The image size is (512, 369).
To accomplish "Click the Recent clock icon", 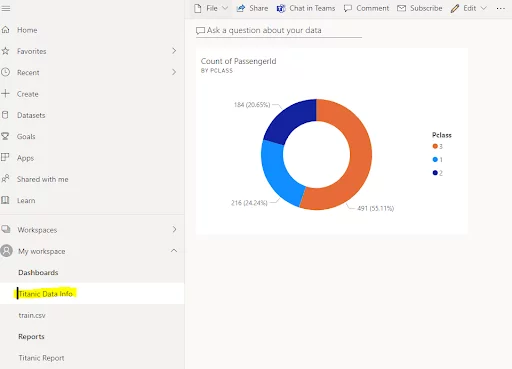I will click(5, 72).
